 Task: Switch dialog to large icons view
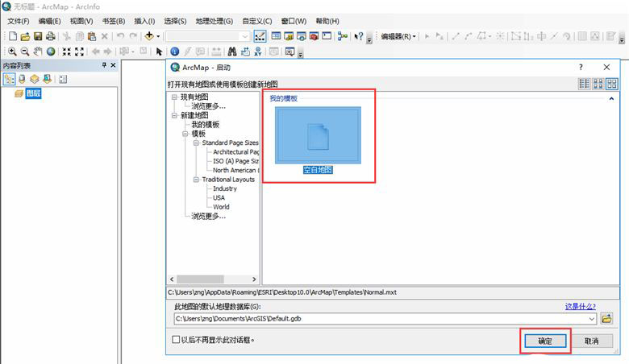pos(612,84)
